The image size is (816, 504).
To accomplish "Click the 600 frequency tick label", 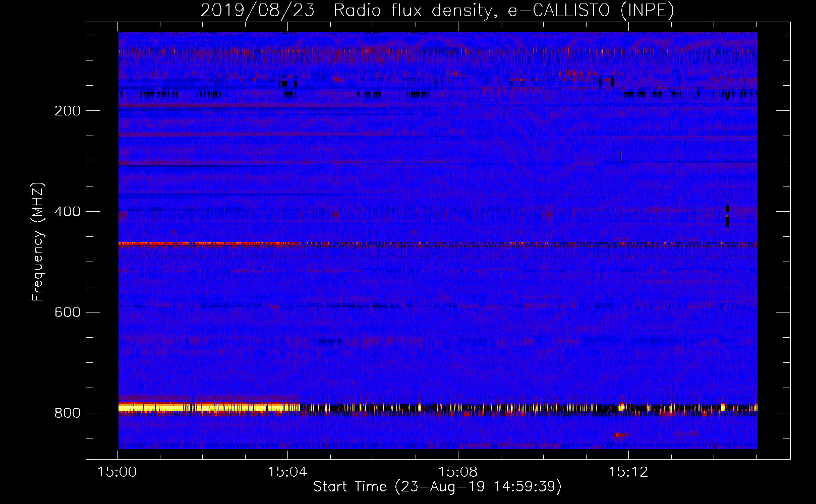I will tap(68, 312).
